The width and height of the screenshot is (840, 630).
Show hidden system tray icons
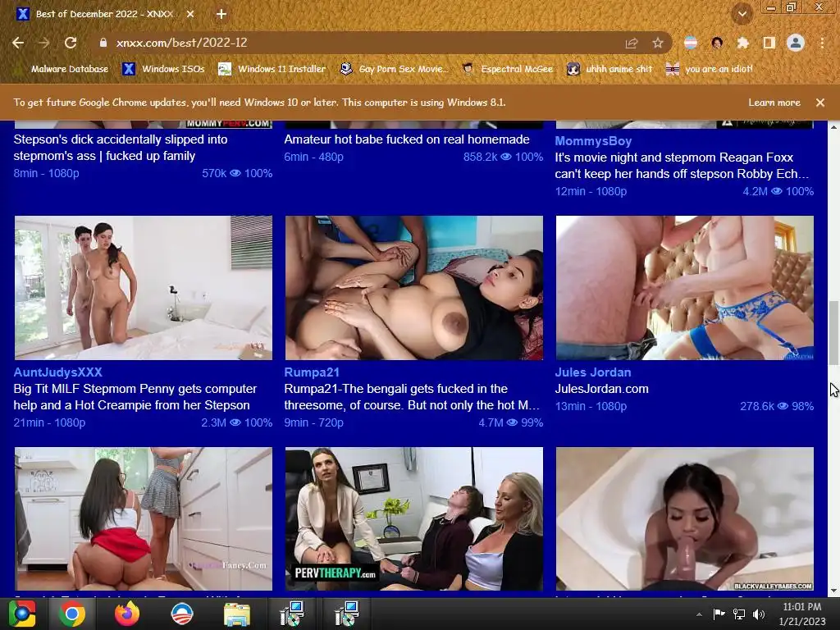click(x=699, y=614)
